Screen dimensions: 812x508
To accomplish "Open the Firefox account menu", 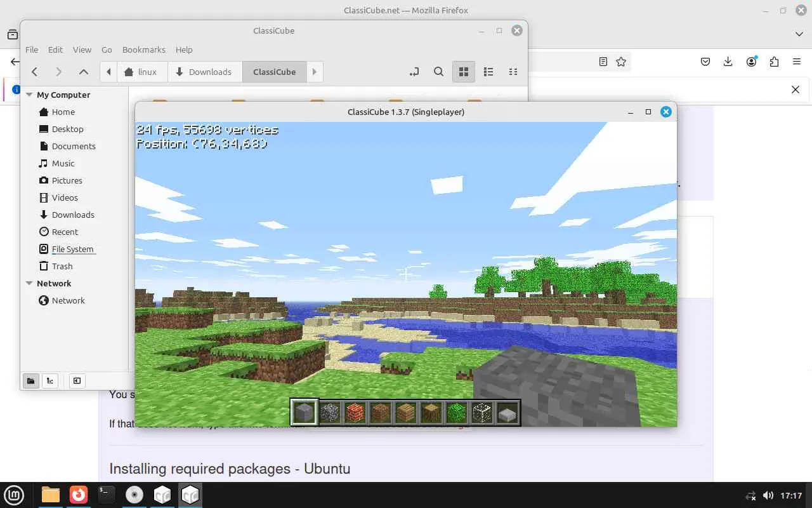I will [x=751, y=62].
